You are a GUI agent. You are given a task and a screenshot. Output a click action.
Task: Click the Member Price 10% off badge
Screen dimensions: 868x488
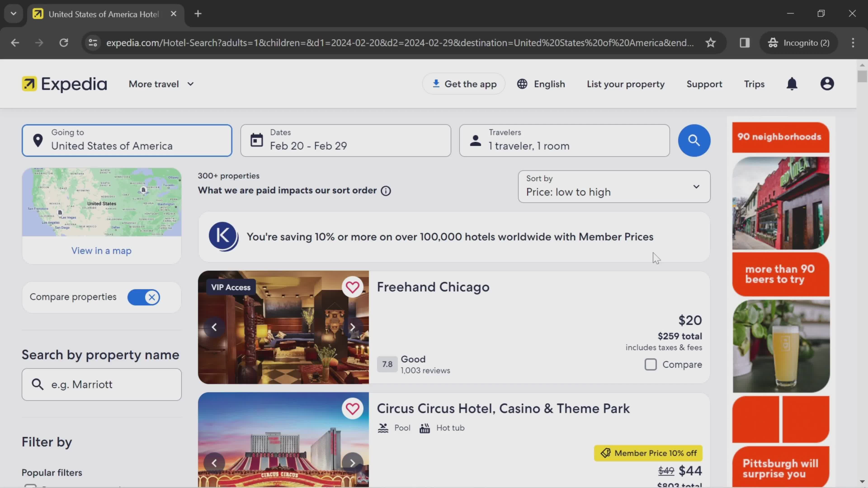648,453
